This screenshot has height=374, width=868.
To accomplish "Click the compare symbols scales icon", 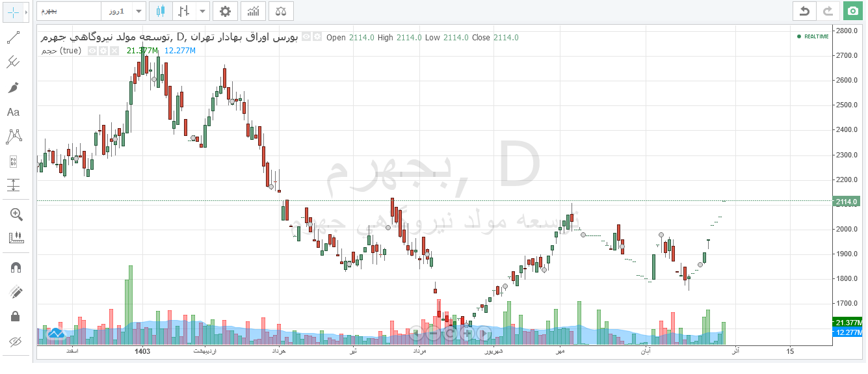I will pos(281,11).
